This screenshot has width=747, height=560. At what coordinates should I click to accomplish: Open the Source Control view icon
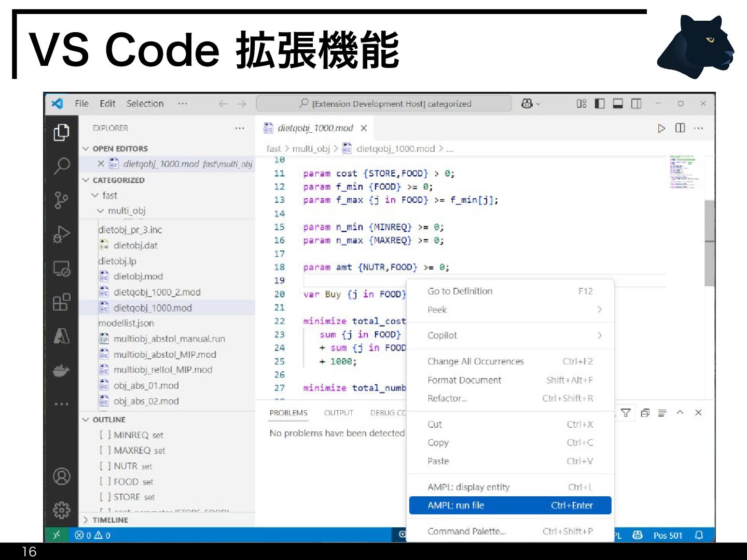click(61, 200)
